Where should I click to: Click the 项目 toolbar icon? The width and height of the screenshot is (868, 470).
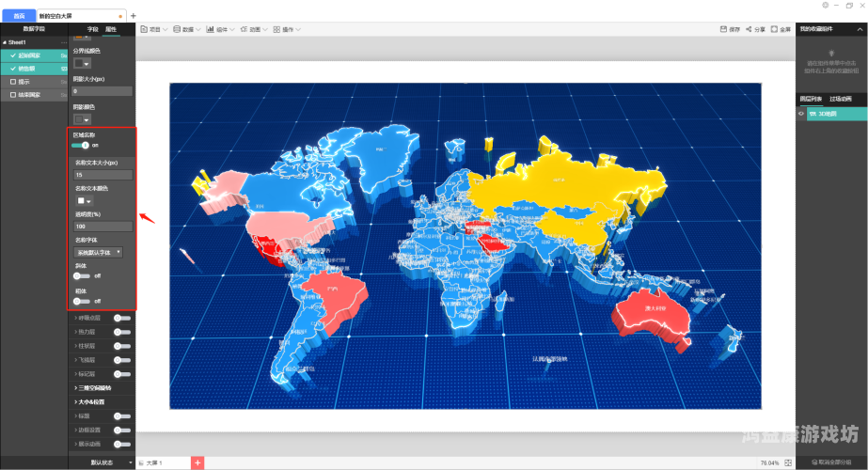click(144, 29)
